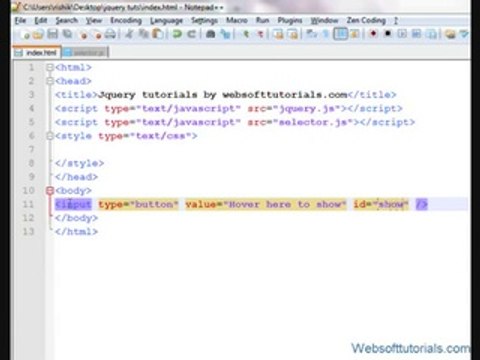Switch to the second grayed document tab

pyautogui.click(x=85, y=53)
